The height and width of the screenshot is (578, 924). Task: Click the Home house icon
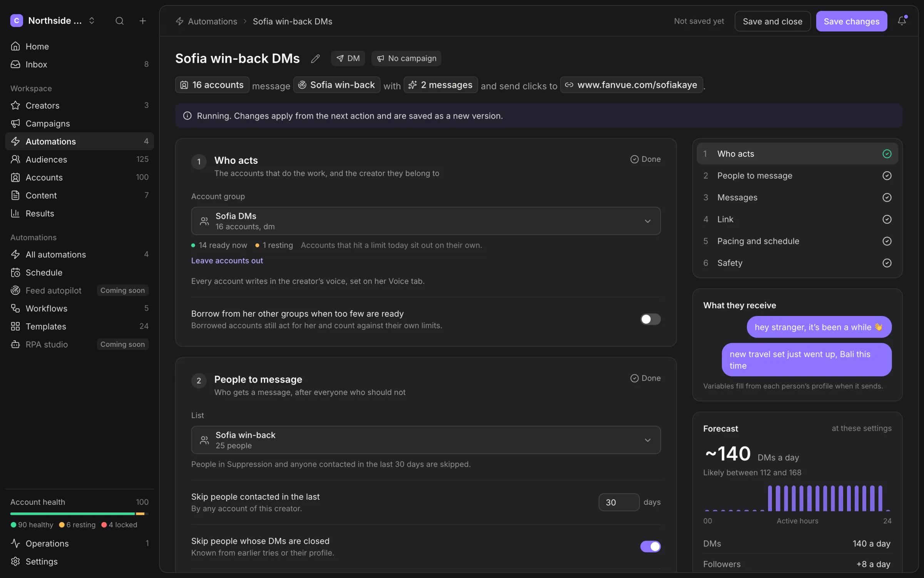(15, 46)
